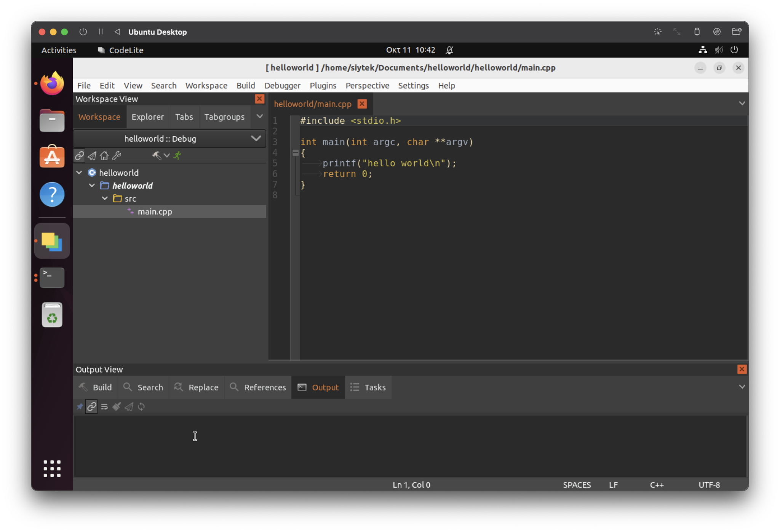Switch to the Tasks output tab
780x532 pixels.
point(368,387)
